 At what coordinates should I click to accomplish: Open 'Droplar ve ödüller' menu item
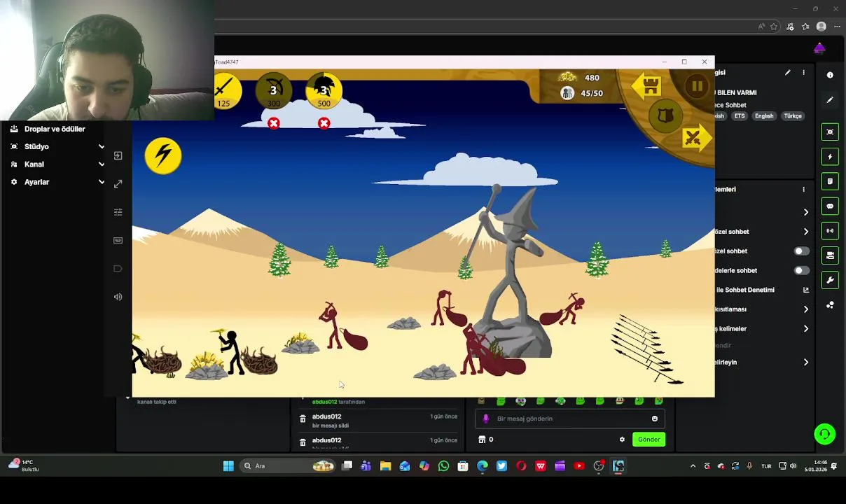pos(55,129)
